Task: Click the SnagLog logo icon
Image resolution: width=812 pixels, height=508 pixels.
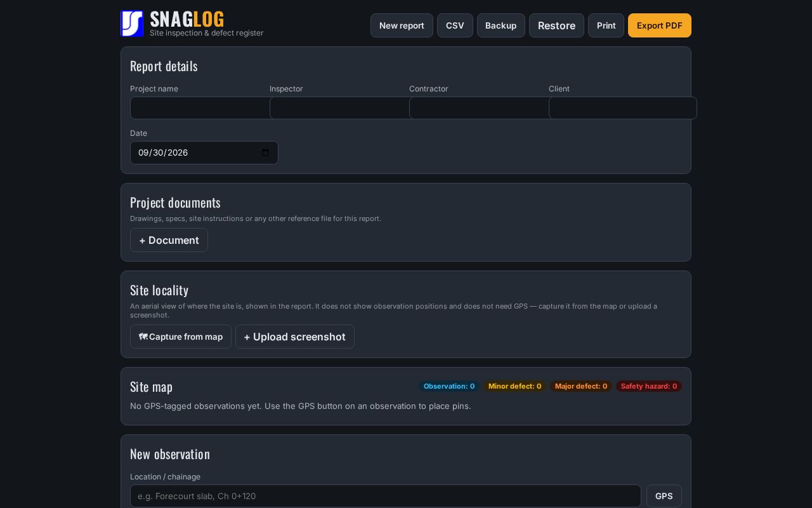Action: coord(132,23)
